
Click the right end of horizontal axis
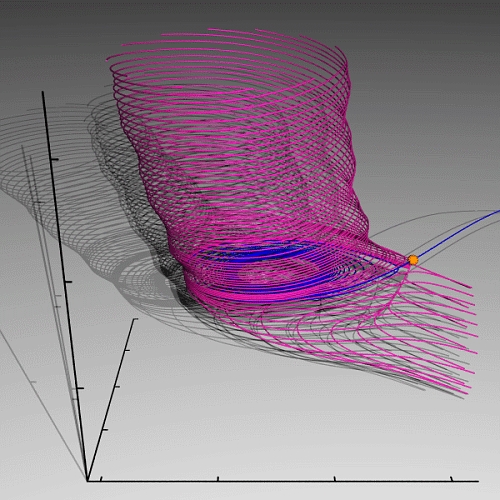477,481
